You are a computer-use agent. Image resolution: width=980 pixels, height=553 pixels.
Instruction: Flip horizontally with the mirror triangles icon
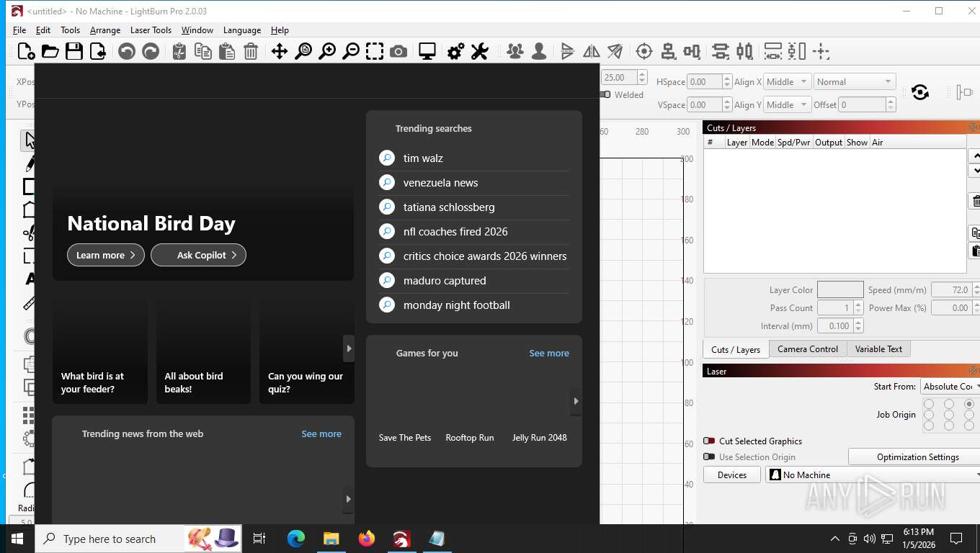591,51
